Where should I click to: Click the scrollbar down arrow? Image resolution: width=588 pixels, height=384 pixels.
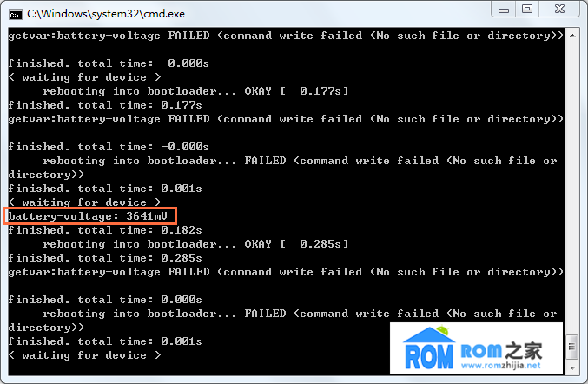click(572, 367)
